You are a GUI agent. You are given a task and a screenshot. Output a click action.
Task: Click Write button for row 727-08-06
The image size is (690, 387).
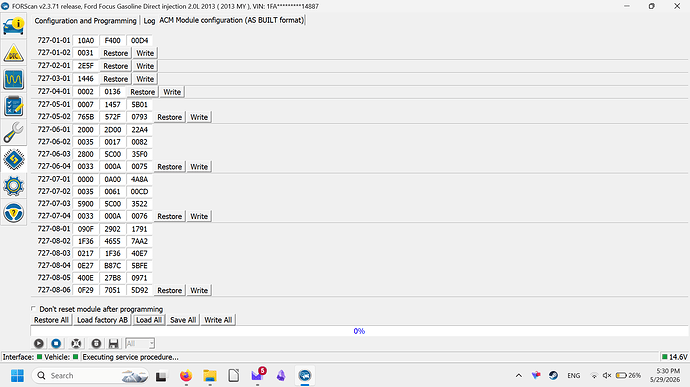pos(199,291)
